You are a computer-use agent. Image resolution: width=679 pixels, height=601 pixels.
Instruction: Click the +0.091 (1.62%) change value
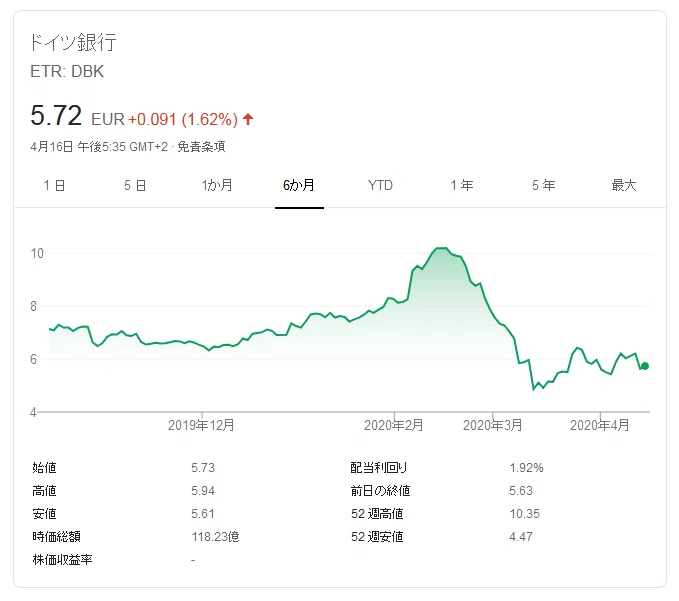tap(183, 119)
